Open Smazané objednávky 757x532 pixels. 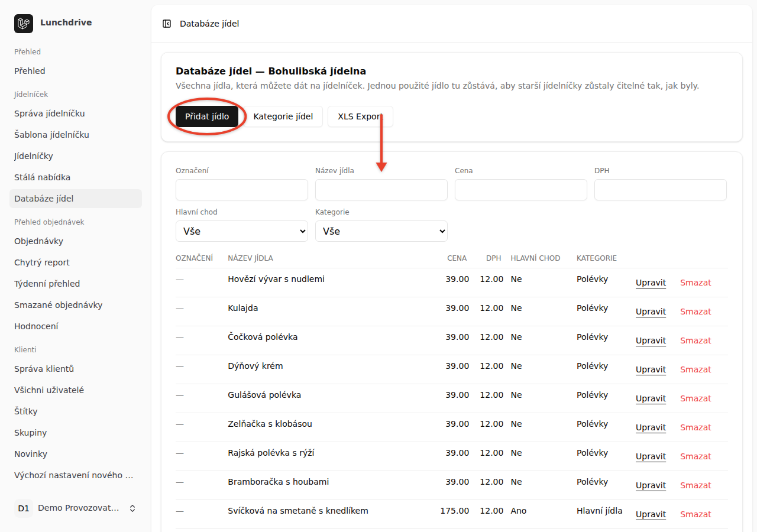point(76,305)
